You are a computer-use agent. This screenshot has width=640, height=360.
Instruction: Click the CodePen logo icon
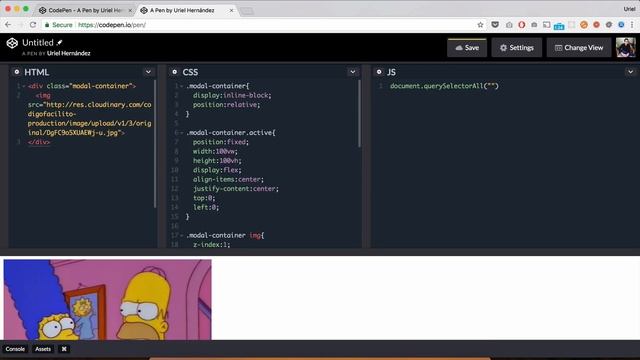coord(12,43)
